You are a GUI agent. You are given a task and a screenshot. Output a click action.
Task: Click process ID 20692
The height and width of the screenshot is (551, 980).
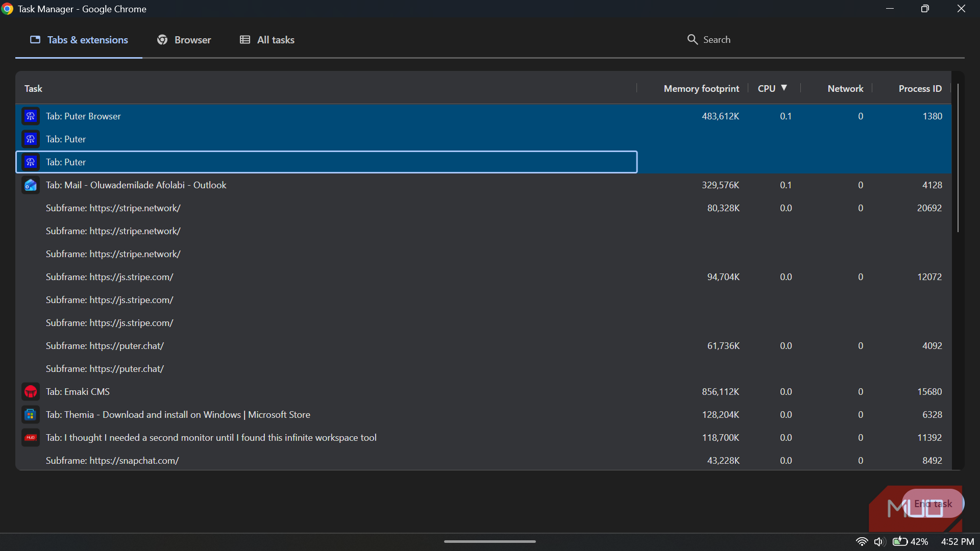[x=929, y=208]
